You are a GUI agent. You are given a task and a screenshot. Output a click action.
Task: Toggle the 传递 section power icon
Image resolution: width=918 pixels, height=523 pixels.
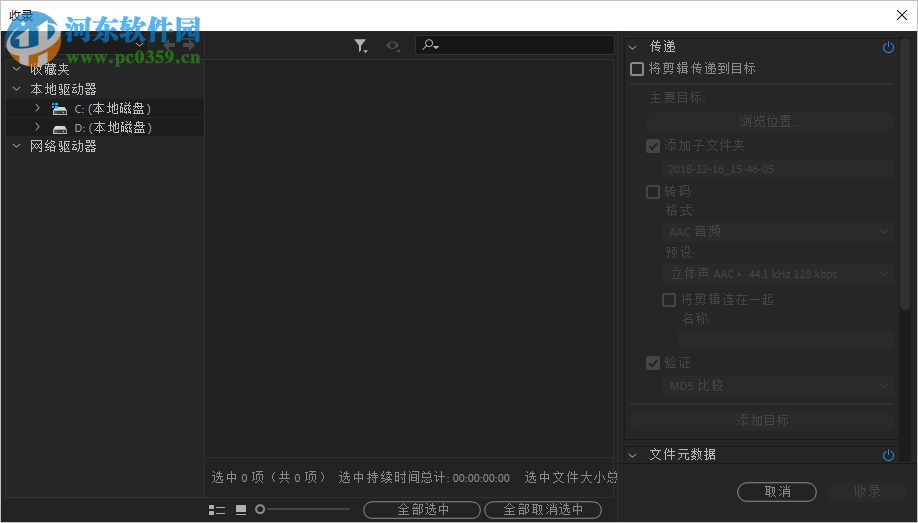pos(888,47)
